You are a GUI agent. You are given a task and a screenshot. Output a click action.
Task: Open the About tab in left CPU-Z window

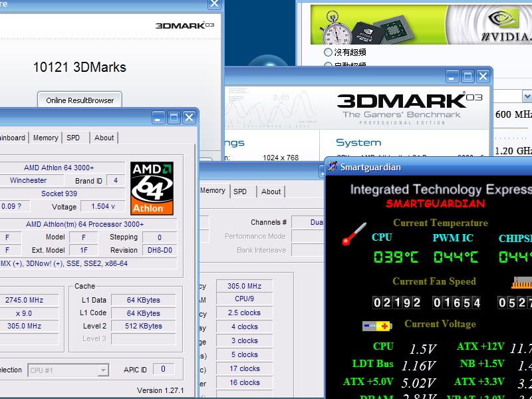pyautogui.click(x=104, y=138)
